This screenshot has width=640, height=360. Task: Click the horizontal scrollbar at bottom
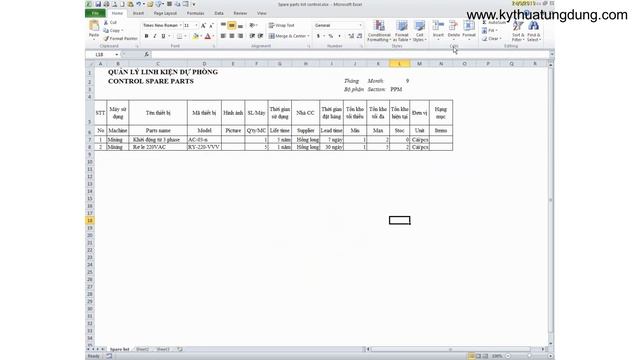click(x=450, y=349)
